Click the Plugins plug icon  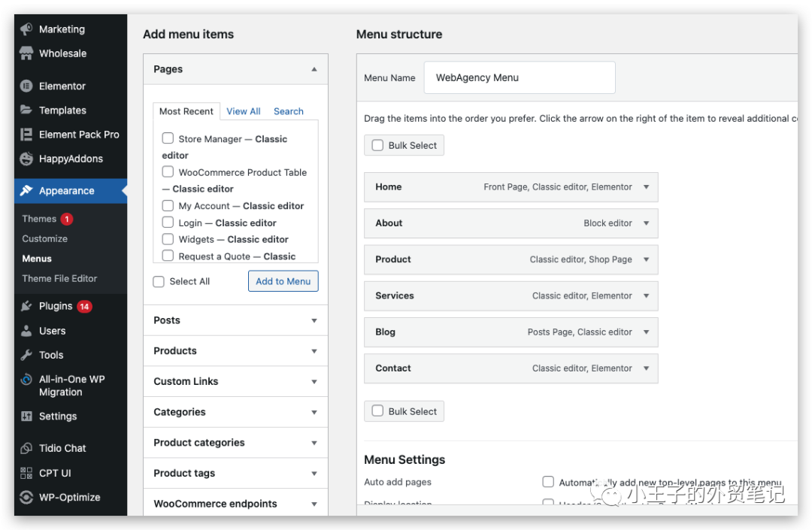[x=26, y=307]
